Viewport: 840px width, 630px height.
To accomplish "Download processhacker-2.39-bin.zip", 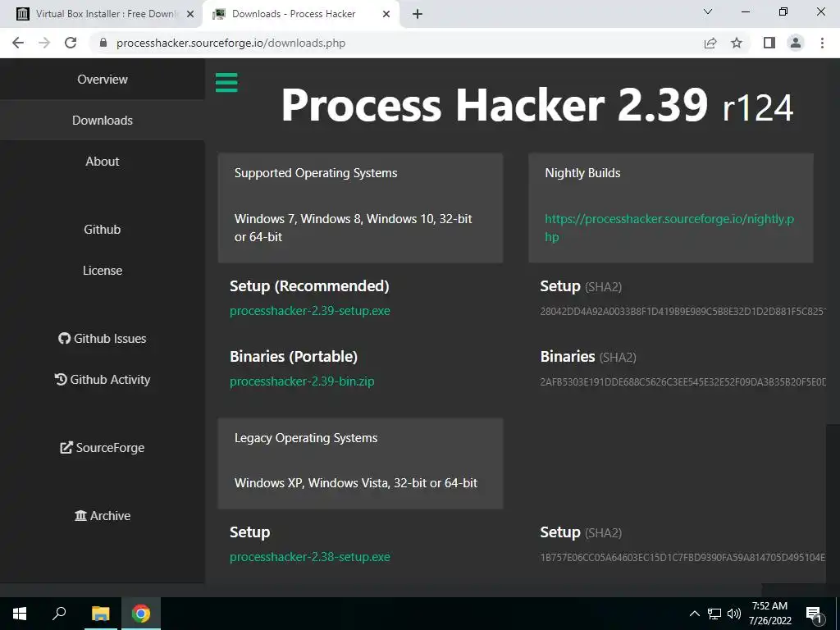I will (x=302, y=381).
